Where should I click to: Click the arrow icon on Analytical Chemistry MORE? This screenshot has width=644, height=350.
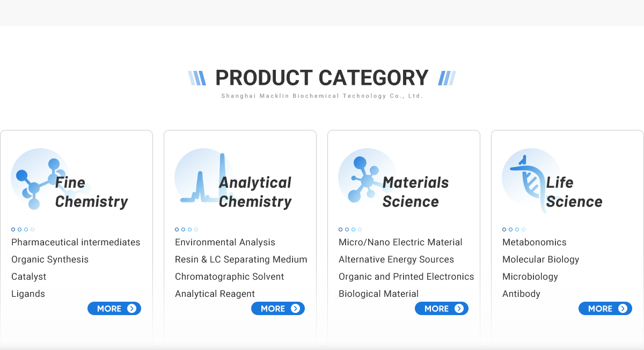pyautogui.click(x=295, y=309)
